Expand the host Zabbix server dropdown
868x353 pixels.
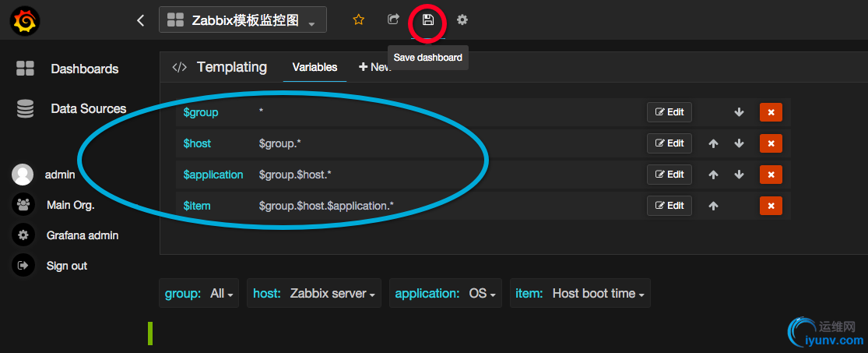332,294
